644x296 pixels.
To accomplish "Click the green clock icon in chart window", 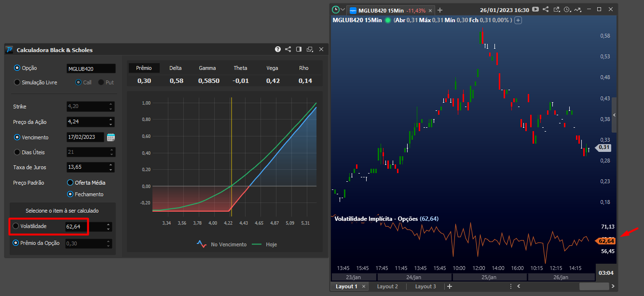I will [336, 10].
